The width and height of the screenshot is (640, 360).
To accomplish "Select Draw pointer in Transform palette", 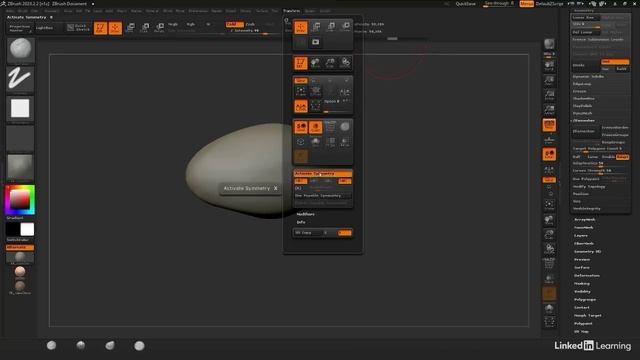I will (301, 27).
